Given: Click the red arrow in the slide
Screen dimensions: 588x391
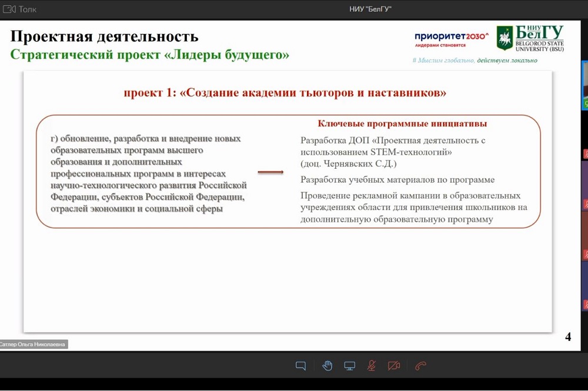Looking at the screenshot, I should [270, 172].
